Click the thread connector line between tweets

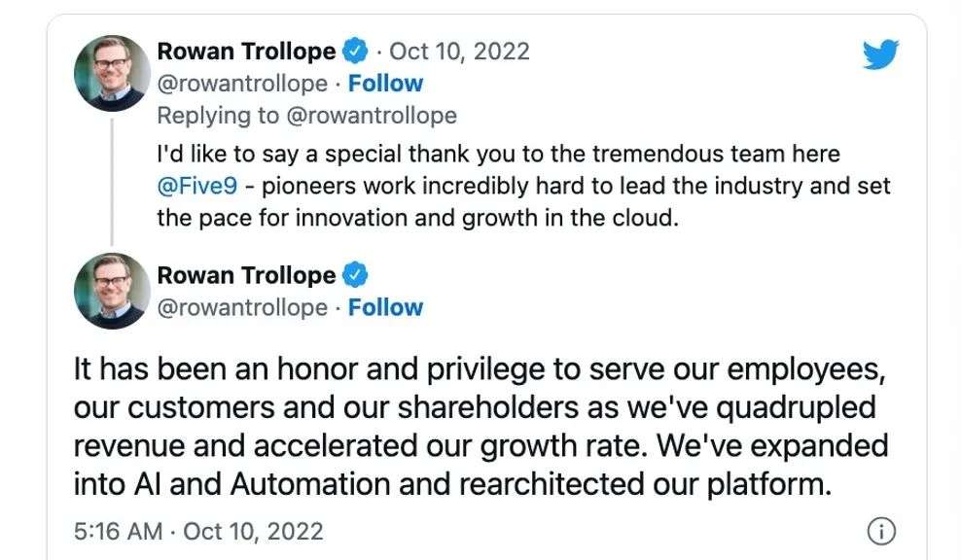click(112, 183)
